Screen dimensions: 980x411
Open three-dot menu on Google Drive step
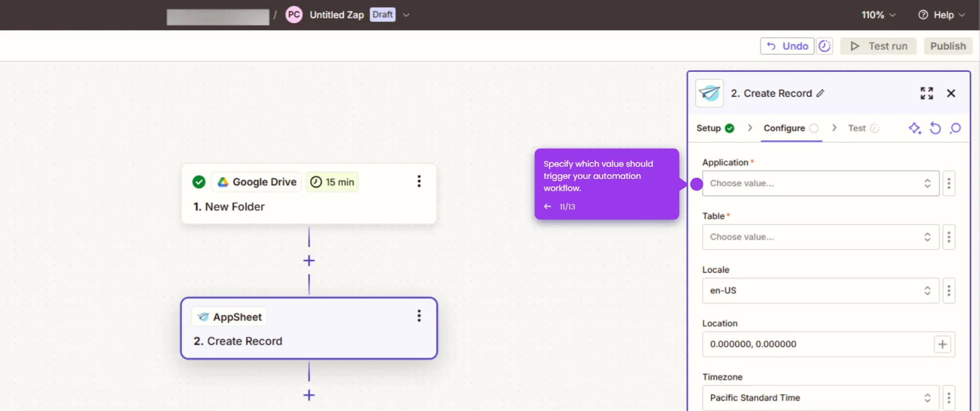point(419,181)
